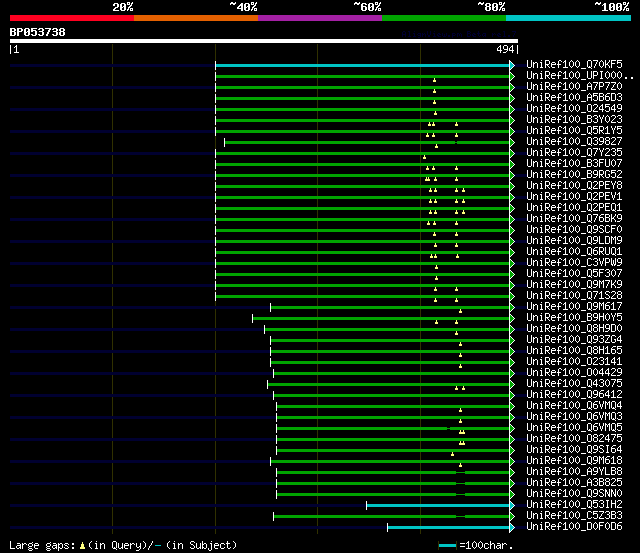The image size is (640, 553).
Task: Click the cyan arrowhead of the UniRef100_Q70KF5 row
Action: (x=512, y=65)
